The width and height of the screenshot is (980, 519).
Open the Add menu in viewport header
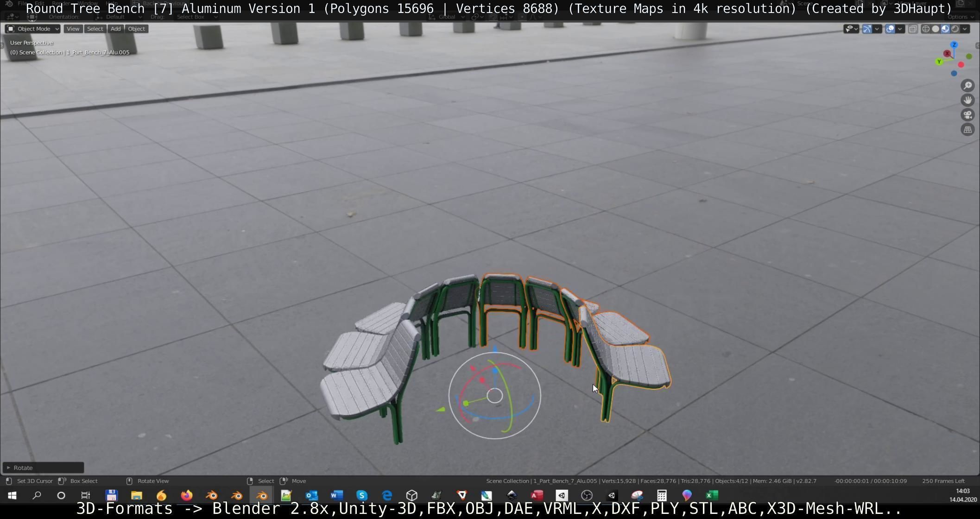coord(115,29)
